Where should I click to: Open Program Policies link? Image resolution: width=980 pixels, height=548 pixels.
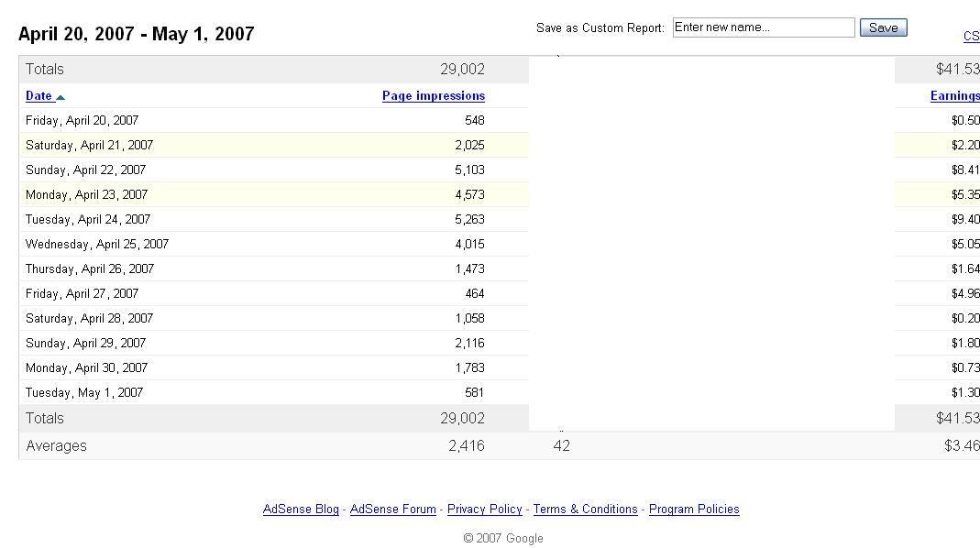coord(694,509)
